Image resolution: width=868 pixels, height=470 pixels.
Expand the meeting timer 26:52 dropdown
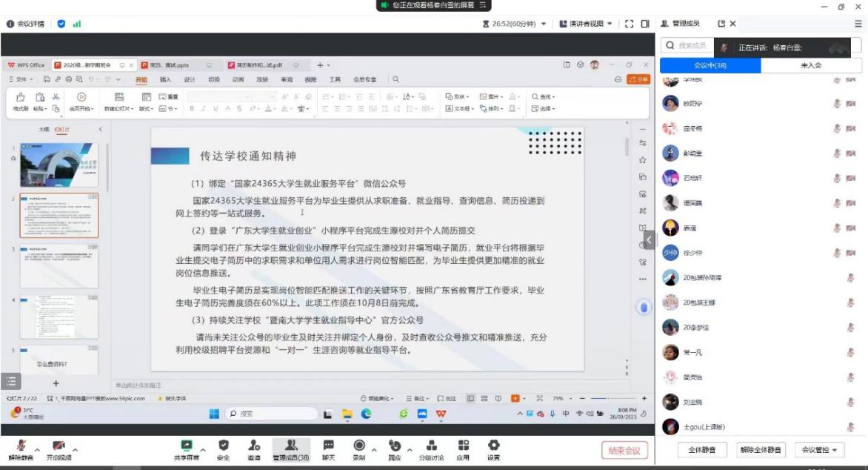543,24
